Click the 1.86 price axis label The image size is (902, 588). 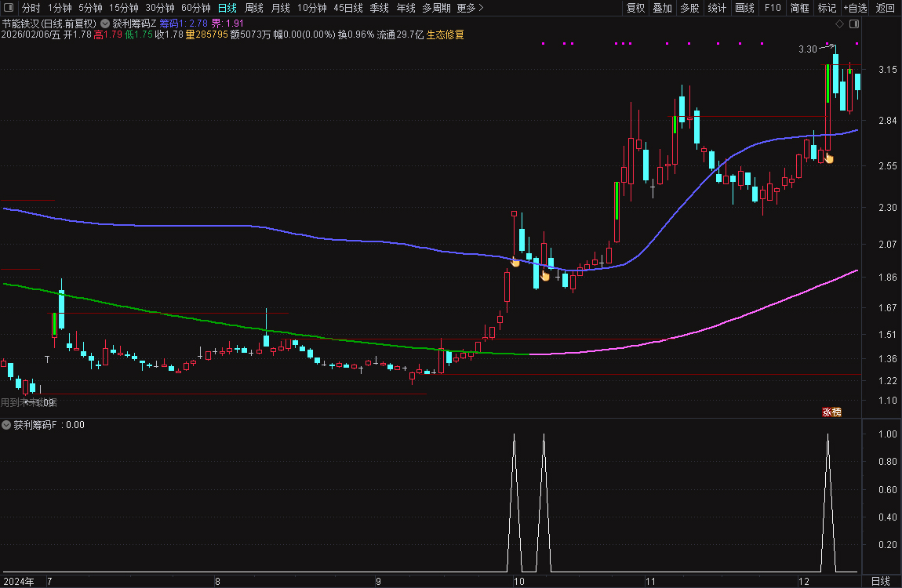pos(888,277)
